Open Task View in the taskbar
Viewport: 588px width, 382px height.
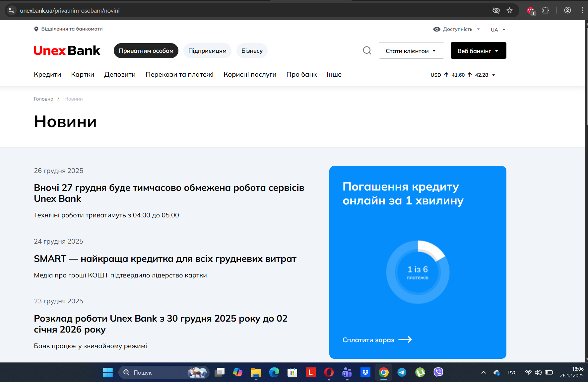tap(220, 372)
